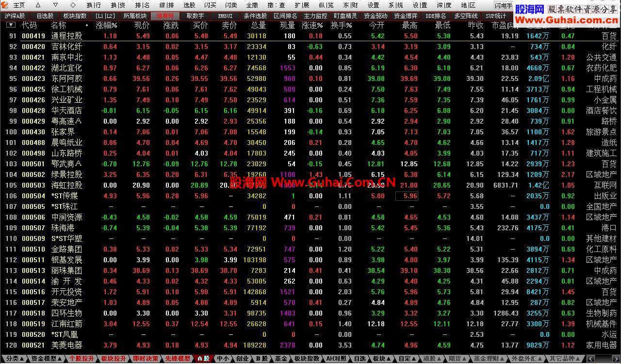621x364 pixels.
Task: Open the 深度 depth menu
Action: point(444,5)
